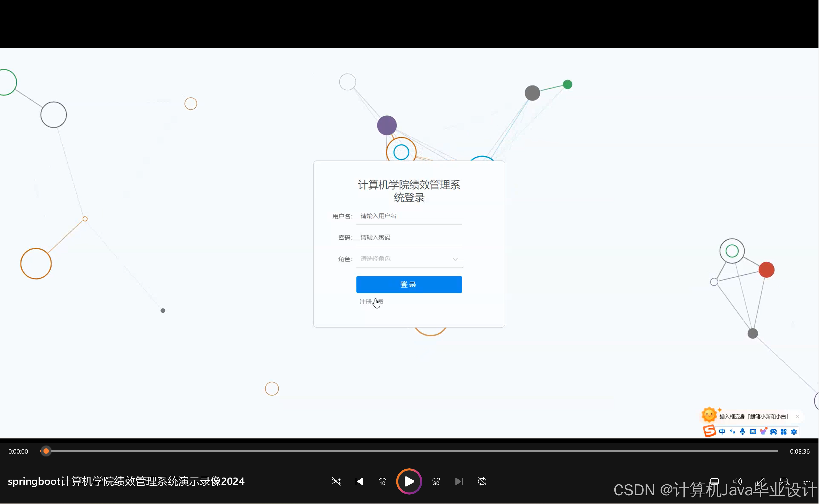Click the microphone voice input icon
This screenshot has width=819, height=504.
(743, 432)
